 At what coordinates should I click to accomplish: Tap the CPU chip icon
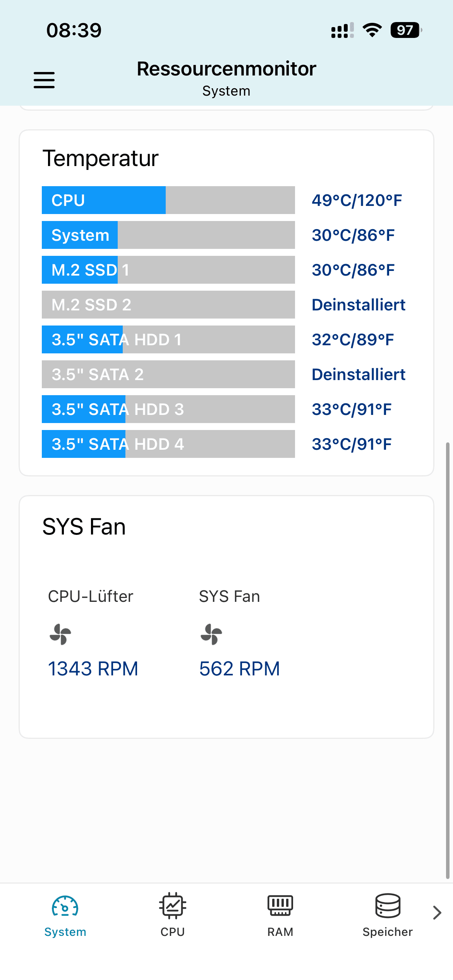173,906
